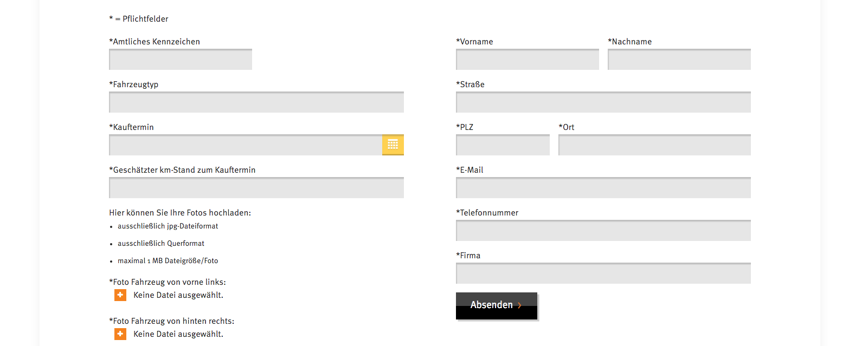
Task: Click the Vorname input field
Action: coord(528,59)
